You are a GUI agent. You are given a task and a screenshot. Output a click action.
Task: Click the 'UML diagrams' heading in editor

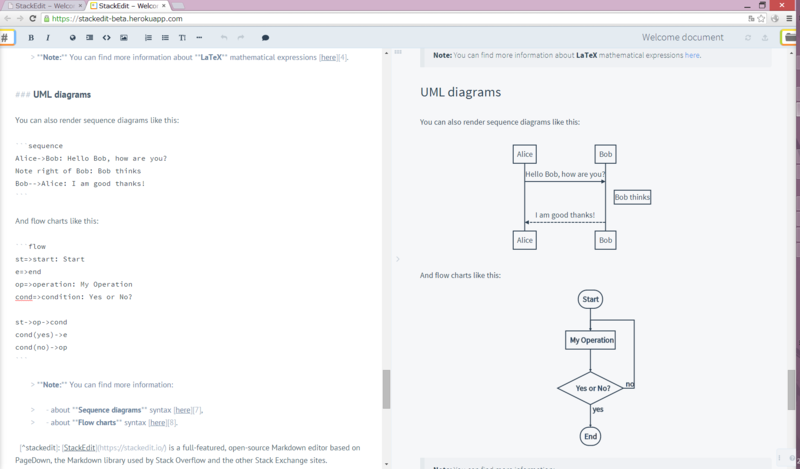(62, 95)
